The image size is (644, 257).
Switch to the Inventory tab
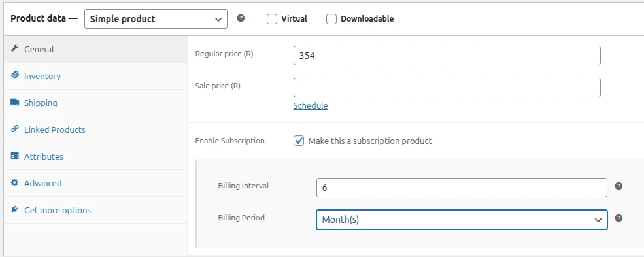95,76
